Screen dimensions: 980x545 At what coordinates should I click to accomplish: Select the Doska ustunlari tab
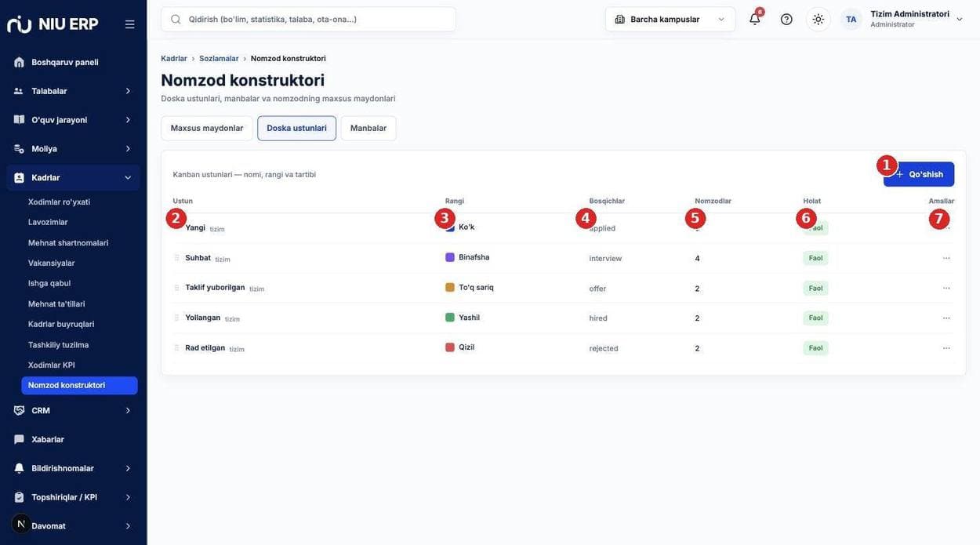[296, 129]
